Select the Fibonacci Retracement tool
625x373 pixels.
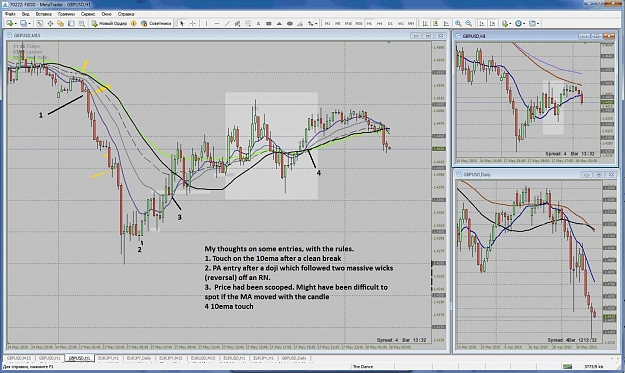(248, 24)
